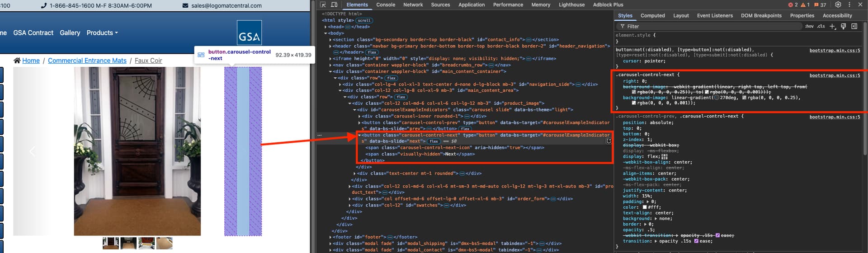
Task: Open the GSA Contract nav link
Action: (33, 33)
